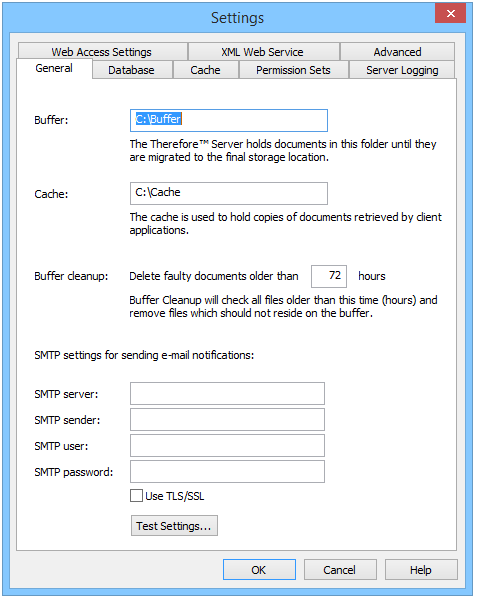The width and height of the screenshot is (477, 601).
Task: Open the Permission Sets tab
Action: click(x=293, y=70)
